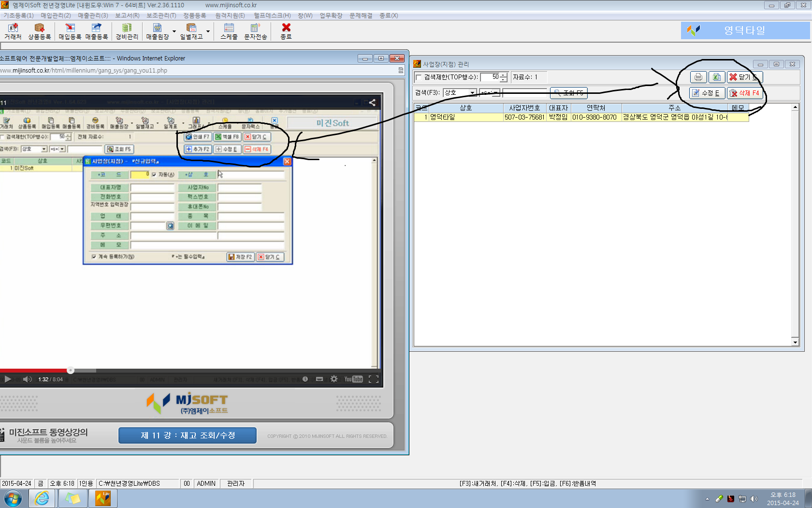Screen dimensions: 812x508
Task: Open the 보조관리(T) menu
Action: click(x=161, y=15)
